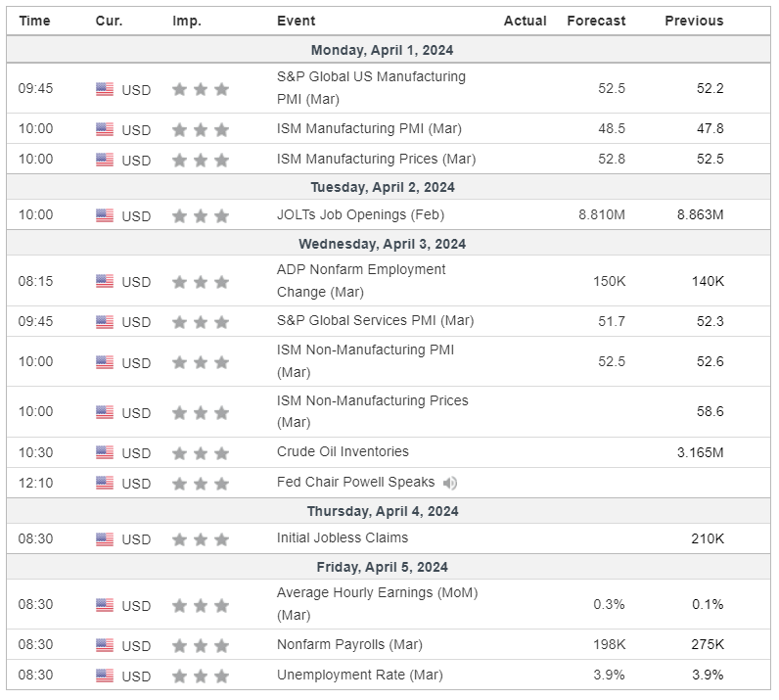This screenshot has height=700, width=779.
Task: Click the 210K previous Initial Jobless Claims value
Action: pyautogui.click(x=708, y=538)
